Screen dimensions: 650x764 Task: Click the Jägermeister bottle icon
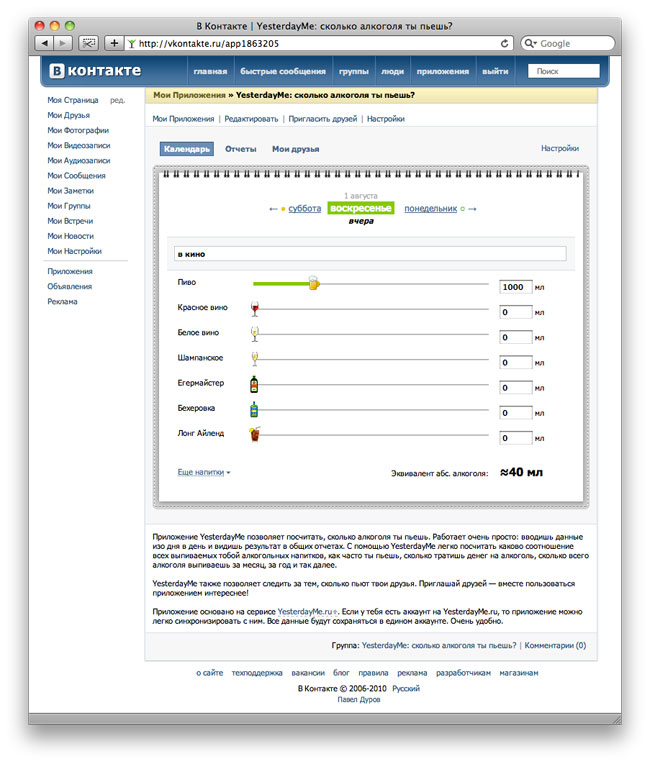[254, 384]
